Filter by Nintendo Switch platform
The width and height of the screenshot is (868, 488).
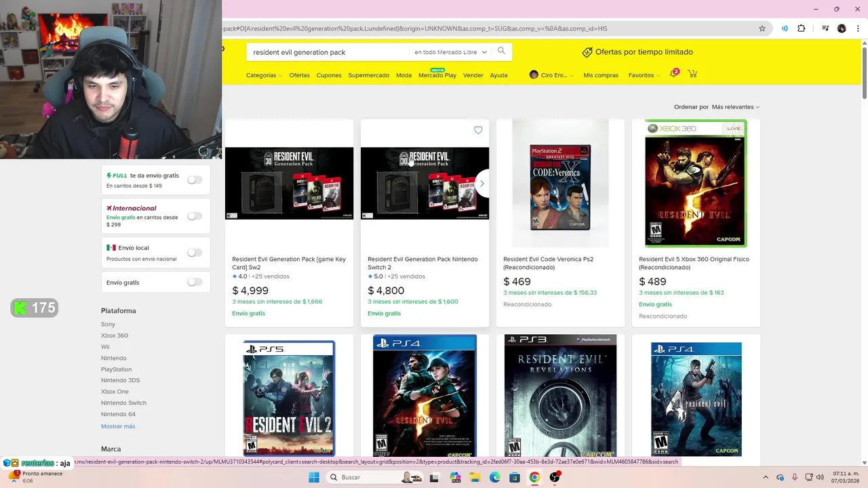[x=123, y=403]
